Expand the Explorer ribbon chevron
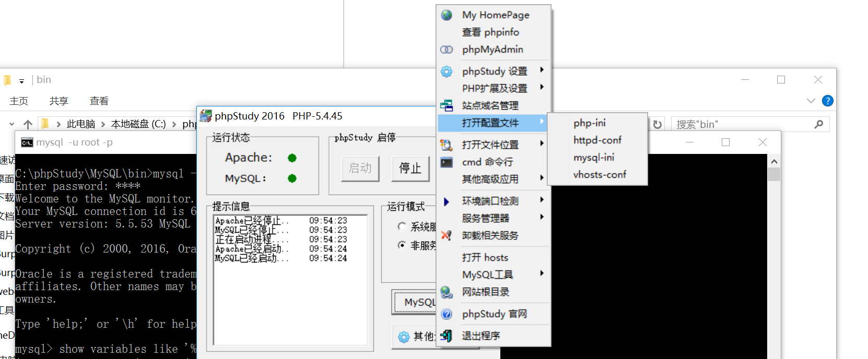 tap(811, 101)
